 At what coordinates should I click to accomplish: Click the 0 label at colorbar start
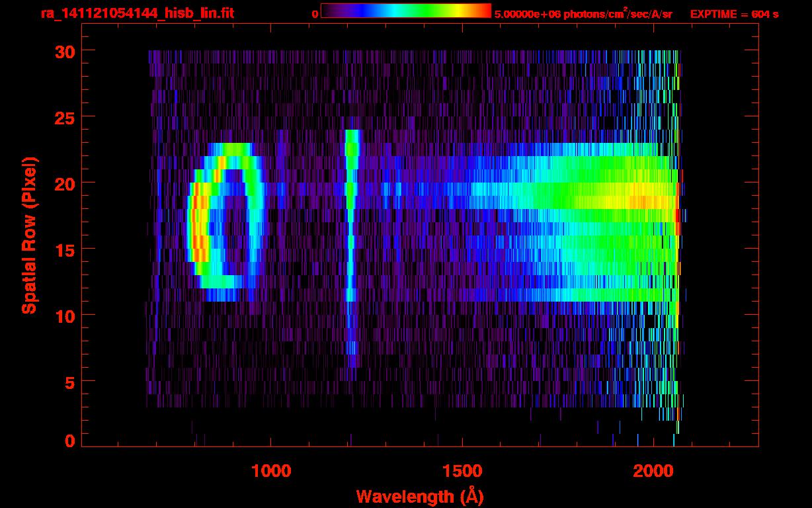point(315,14)
